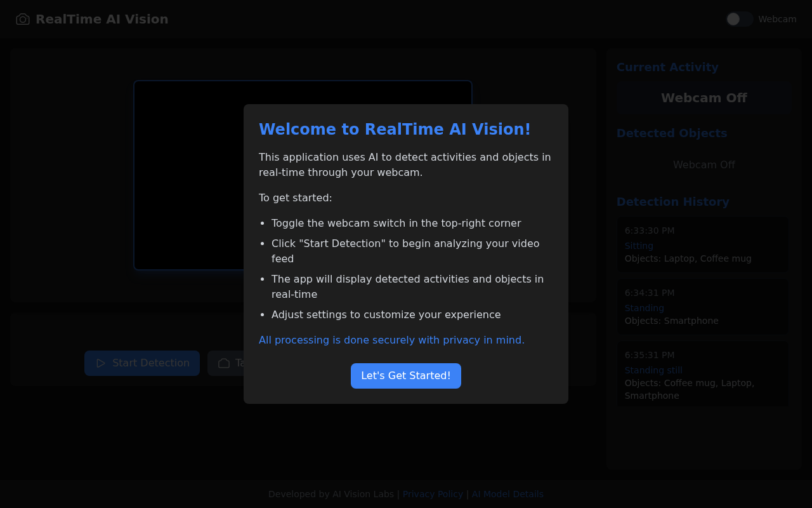This screenshot has width=812, height=508.
Task: Click the blue privacy notice text in dialog
Action: click(391, 340)
